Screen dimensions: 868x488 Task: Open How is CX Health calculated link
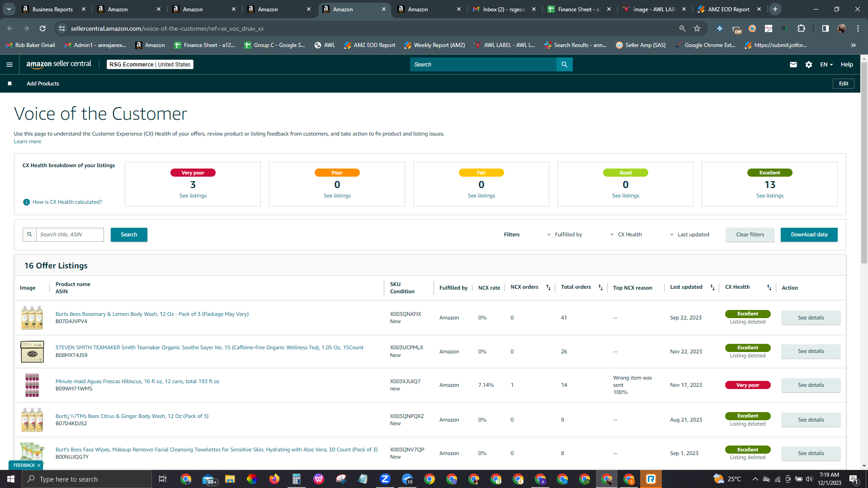pos(67,202)
